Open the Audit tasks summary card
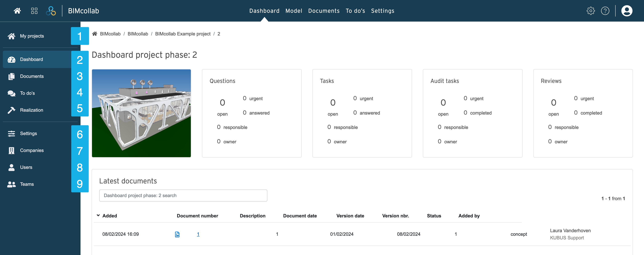The width and height of the screenshot is (644, 255). click(473, 113)
